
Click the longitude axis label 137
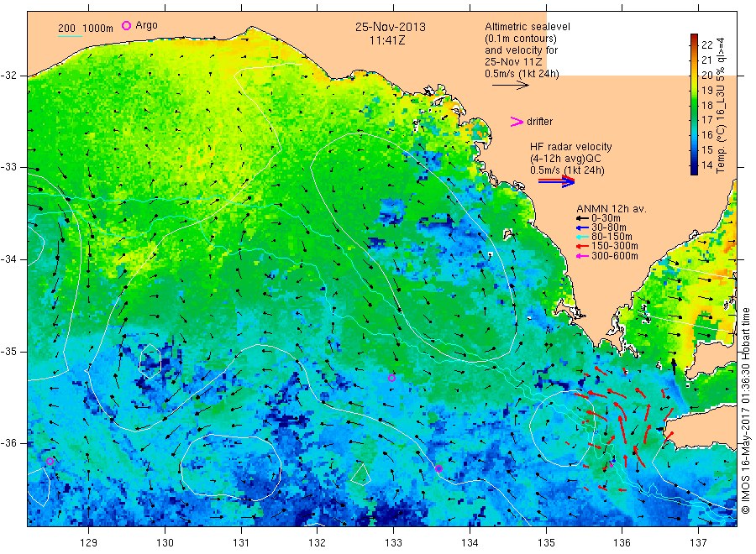698,543
